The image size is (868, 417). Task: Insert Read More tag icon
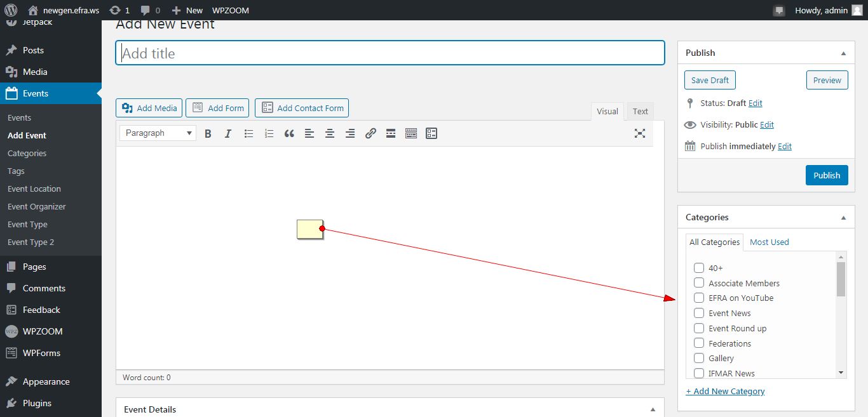click(391, 133)
